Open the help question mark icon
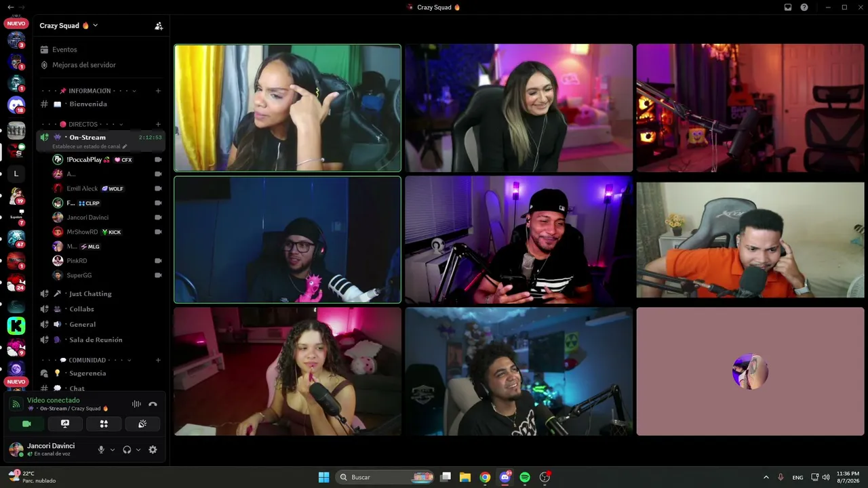The width and height of the screenshot is (868, 488). [x=804, y=7]
